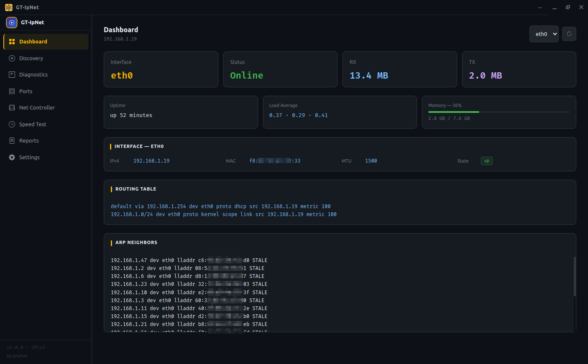Select the Interface eth0 card
Screen dimensions: 588x364
pos(161,69)
